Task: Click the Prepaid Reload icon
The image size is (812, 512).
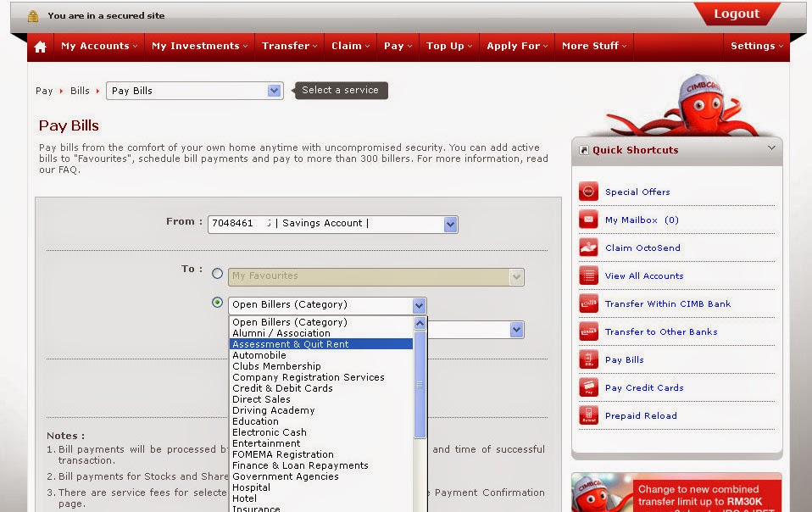Action: coord(588,415)
